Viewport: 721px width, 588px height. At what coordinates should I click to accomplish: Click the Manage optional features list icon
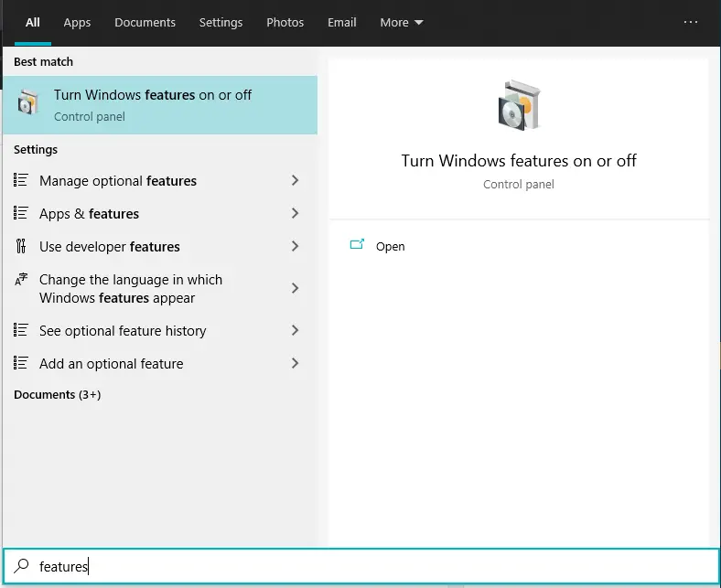[x=21, y=181]
